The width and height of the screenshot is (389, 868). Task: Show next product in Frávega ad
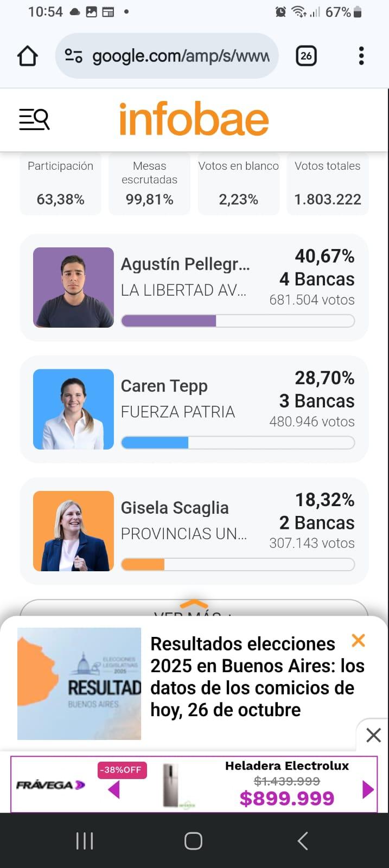(368, 789)
